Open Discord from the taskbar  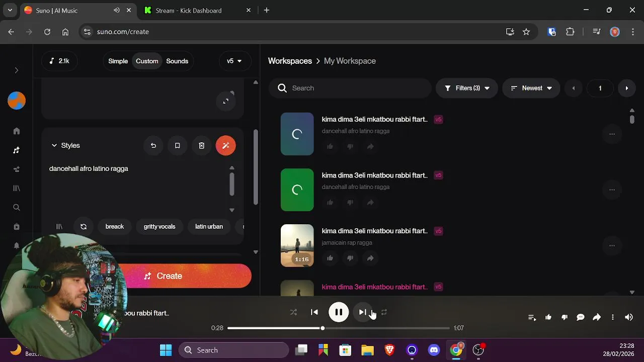[434, 350]
